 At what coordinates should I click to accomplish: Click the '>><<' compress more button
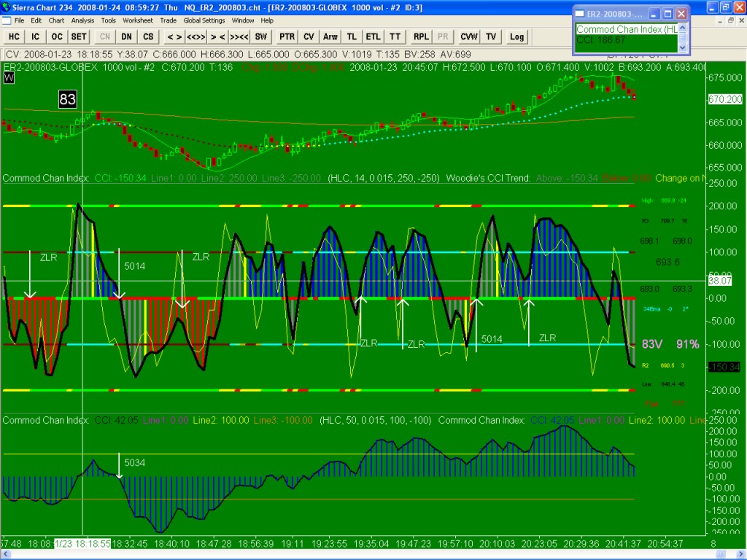point(239,36)
